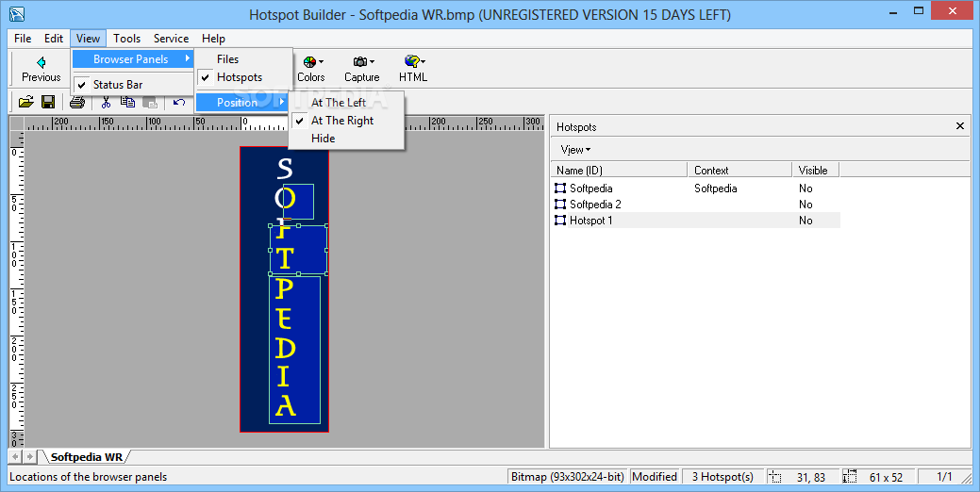Image resolution: width=980 pixels, height=492 pixels.
Task: Undo with the curved arrow icon
Action: (179, 102)
